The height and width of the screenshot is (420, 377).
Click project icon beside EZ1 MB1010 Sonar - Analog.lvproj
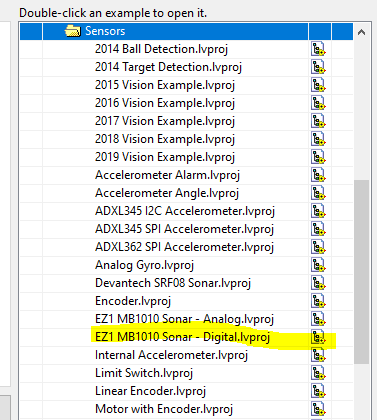318,319
